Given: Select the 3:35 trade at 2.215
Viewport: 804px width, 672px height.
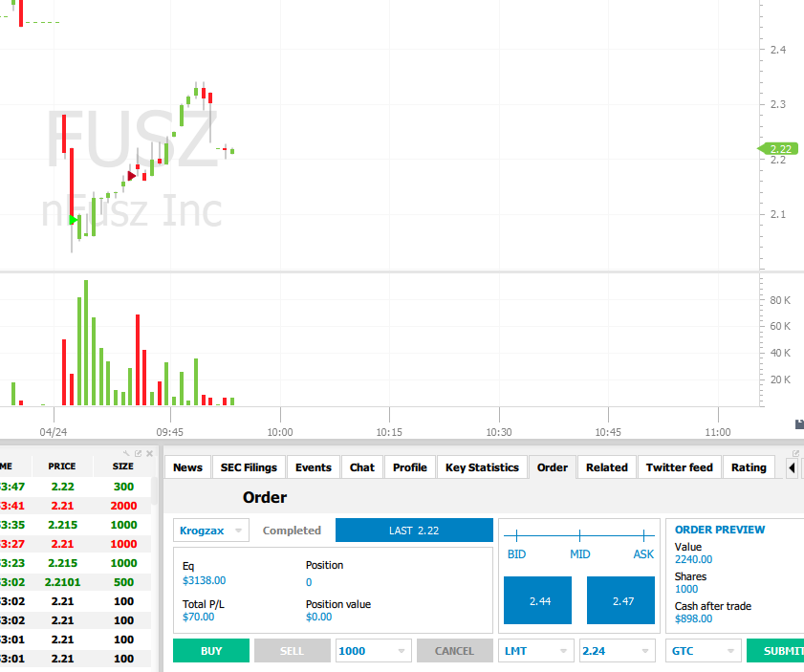Looking at the screenshot, I should [76, 525].
